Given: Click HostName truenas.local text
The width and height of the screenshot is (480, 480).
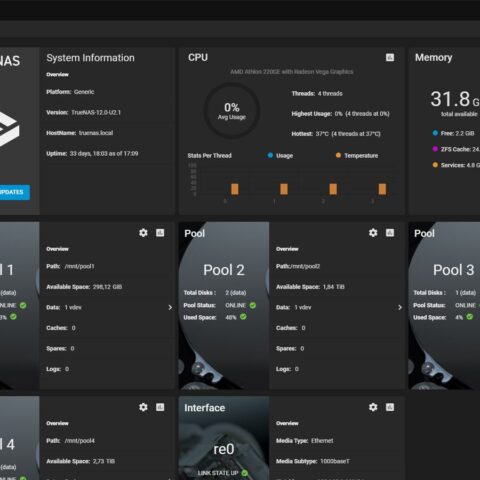Looking at the screenshot, I should click(80, 133).
